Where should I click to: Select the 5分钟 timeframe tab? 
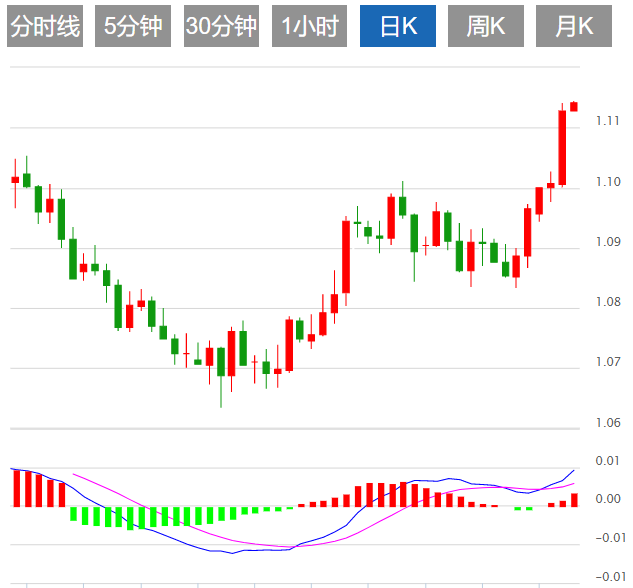[133, 26]
